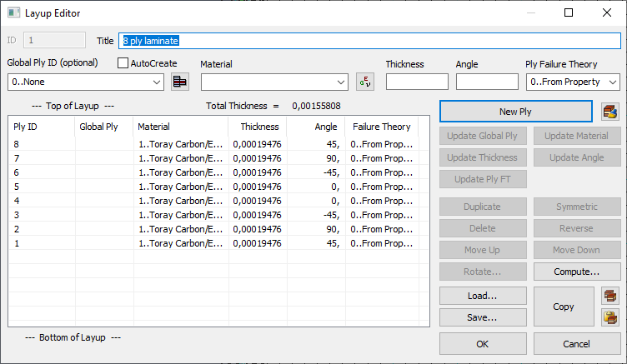Enable the AutoCreate checkbox
This screenshot has width=627, height=364.
pos(123,63)
